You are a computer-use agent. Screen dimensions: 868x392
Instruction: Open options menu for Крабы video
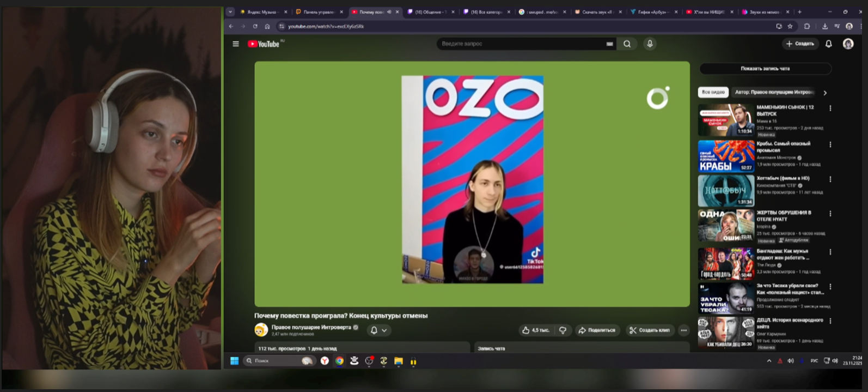pos(830,145)
